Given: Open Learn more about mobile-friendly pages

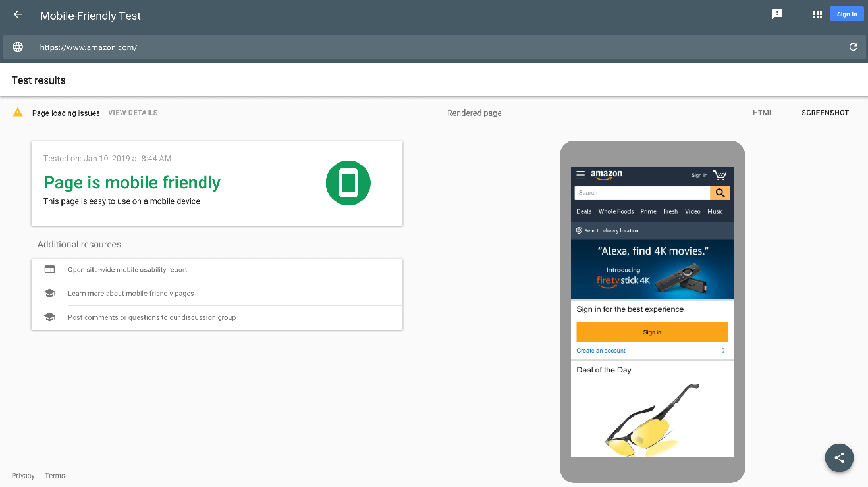Looking at the screenshot, I should click(x=131, y=294).
